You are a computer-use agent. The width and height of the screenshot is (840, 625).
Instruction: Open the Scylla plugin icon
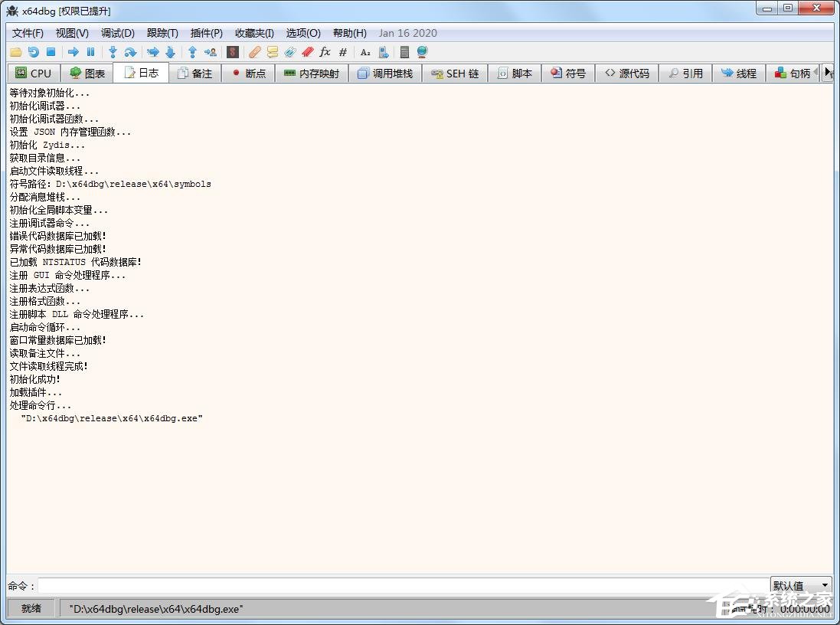tap(233, 52)
